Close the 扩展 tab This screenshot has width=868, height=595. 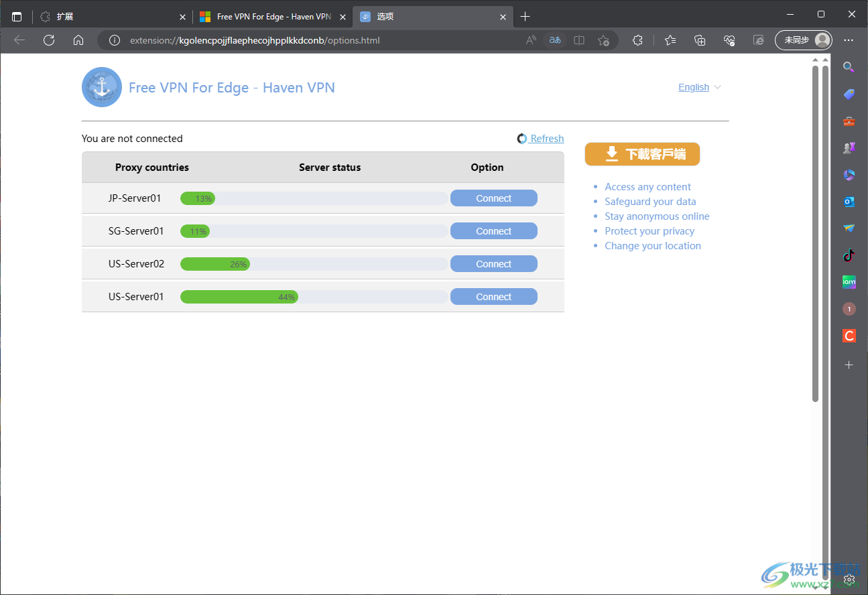tap(182, 17)
